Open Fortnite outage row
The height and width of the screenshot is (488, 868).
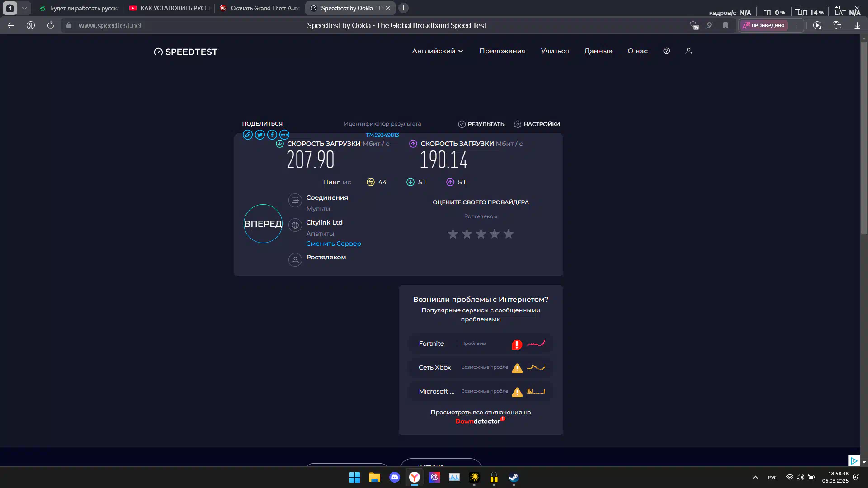pyautogui.click(x=481, y=343)
